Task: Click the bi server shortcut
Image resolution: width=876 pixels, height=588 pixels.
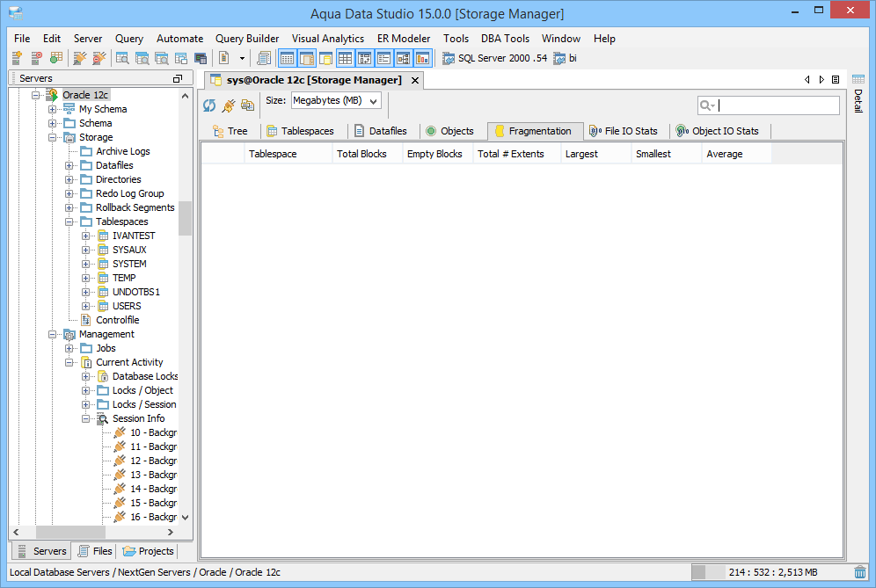Action: pyautogui.click(x=566, y=58)
